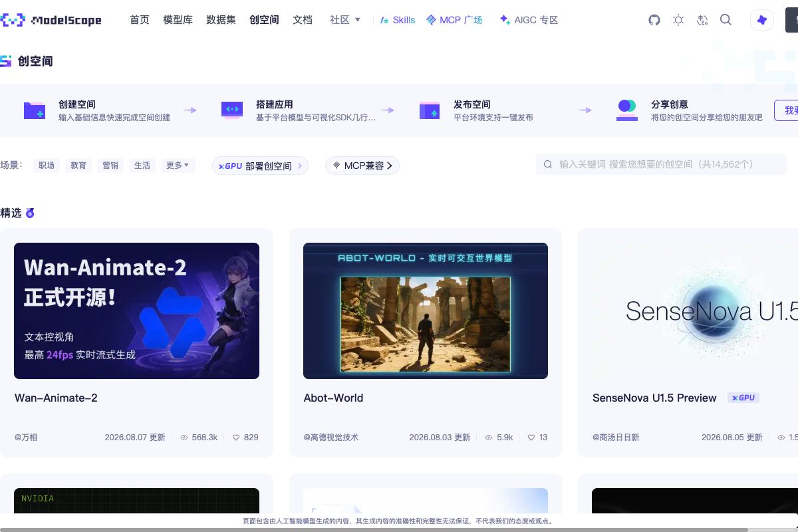Toggle the light/dark theme sun icon
The width and height of the screenshot is (798, 532).
(x=678, y=20)
